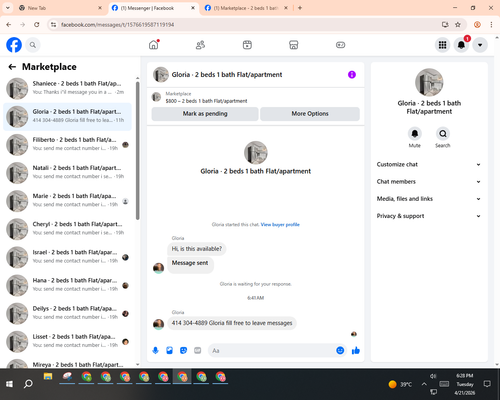
Task: Show hidden system tray icons chevron
Action: pyautogui.click(x=424, y=384)
